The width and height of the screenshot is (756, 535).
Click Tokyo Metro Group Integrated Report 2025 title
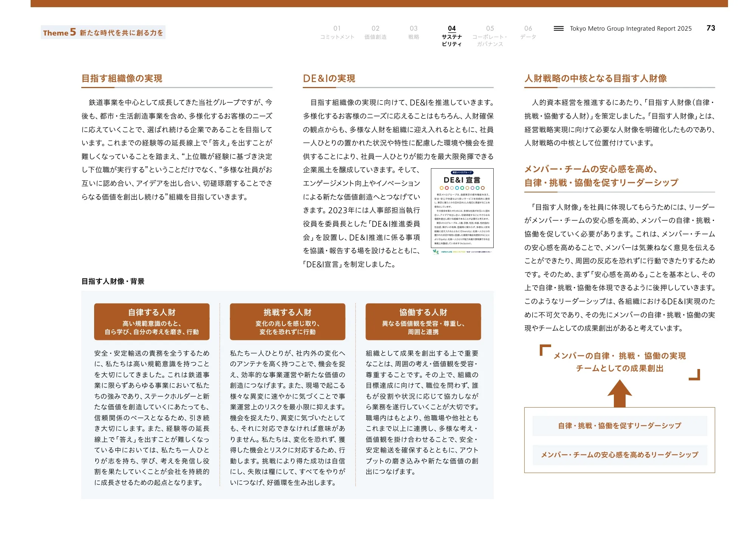pyautogui.click(x=631, y=29)
